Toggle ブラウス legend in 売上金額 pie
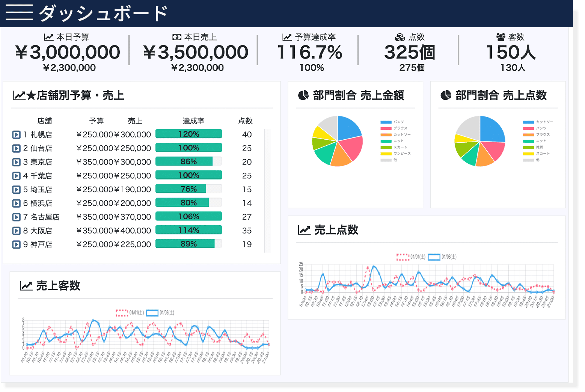 394,128
